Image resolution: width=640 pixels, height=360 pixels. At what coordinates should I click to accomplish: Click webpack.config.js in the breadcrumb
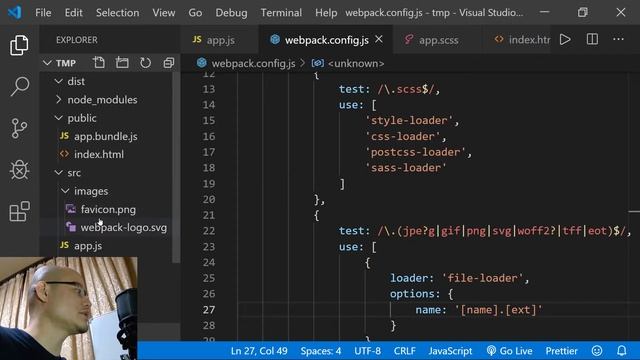tap(253, 63)
